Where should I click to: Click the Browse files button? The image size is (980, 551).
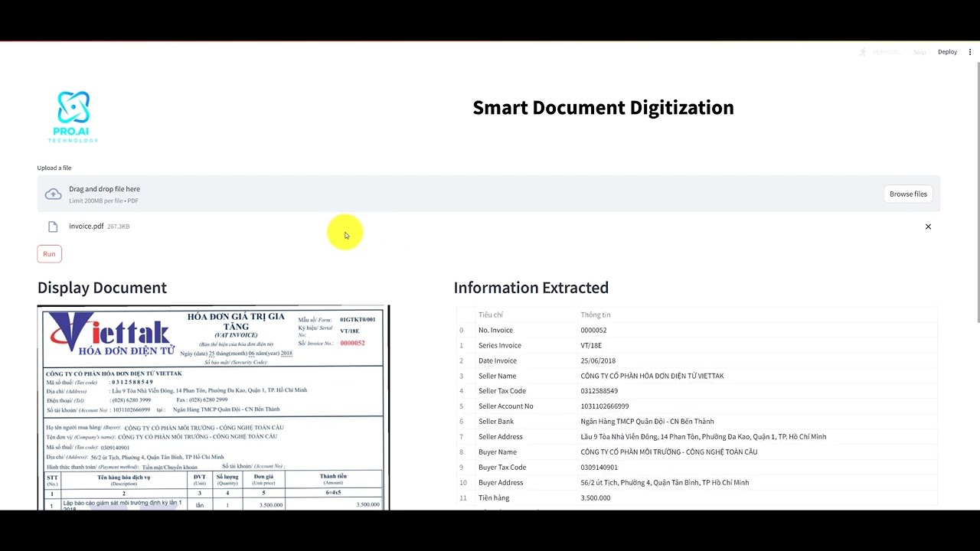coord(908,194)
